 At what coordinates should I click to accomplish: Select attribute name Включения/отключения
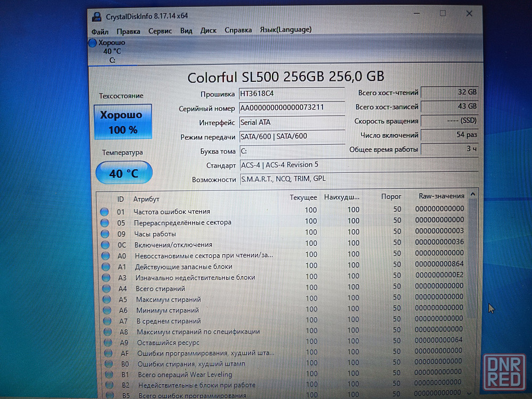click(x=173, y=245)
